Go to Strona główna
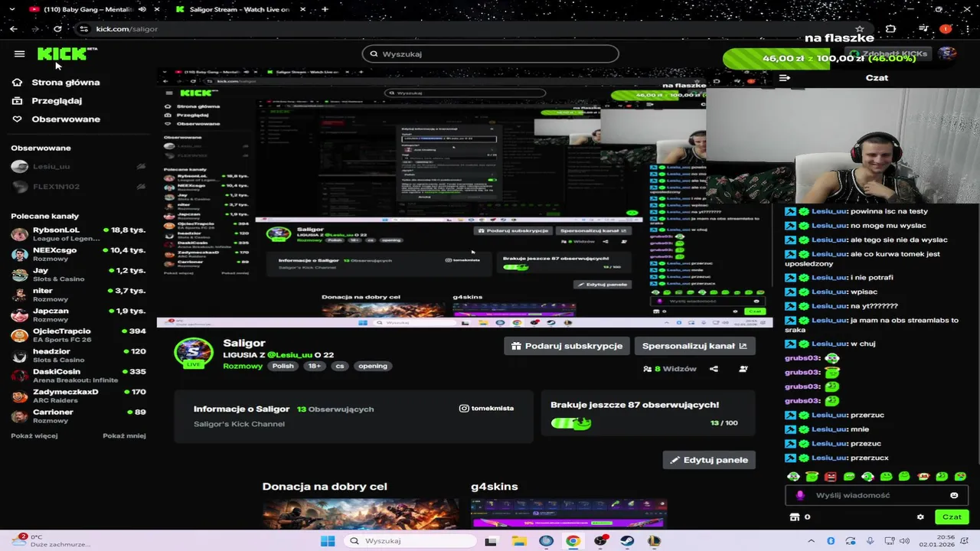The height and width of the screenshot is (551, 980). point(65,82)
